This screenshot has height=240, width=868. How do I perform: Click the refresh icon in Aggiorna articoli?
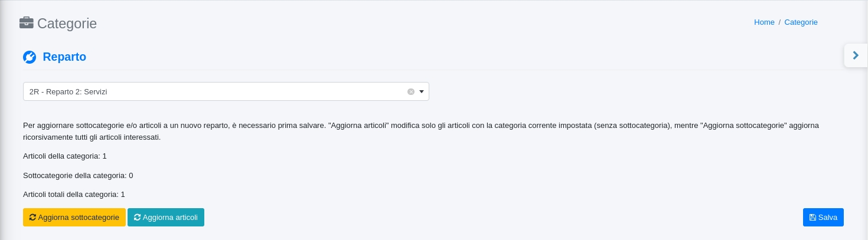click(137, 218)
